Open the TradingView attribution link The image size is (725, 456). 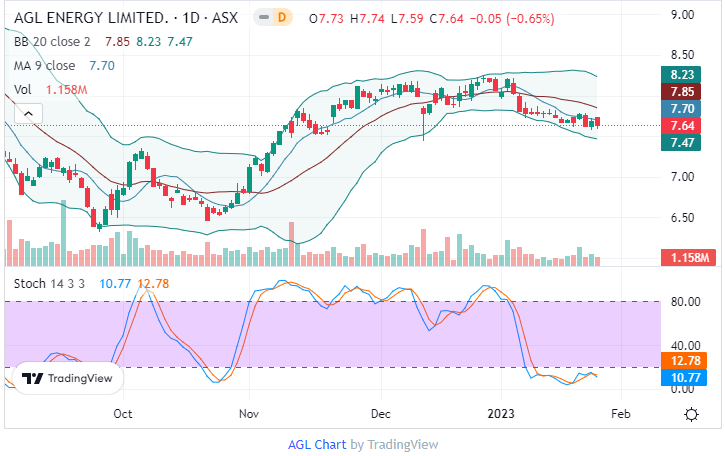(402, 445)
